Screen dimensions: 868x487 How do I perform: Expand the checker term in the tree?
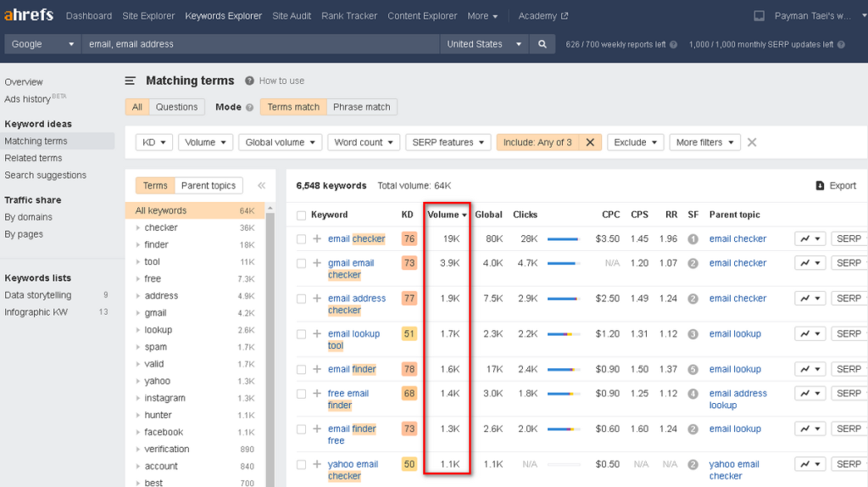(138, 228)
